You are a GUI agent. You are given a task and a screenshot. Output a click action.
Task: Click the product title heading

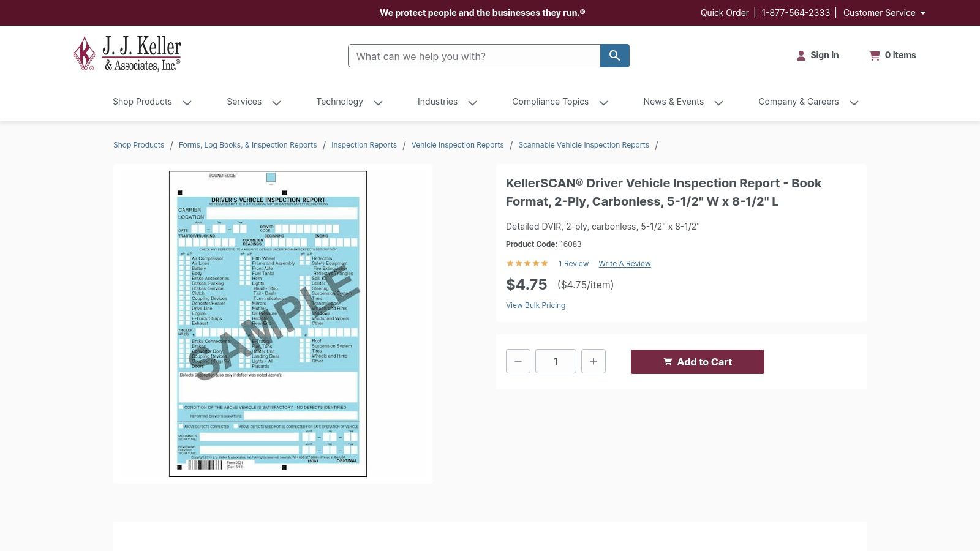663,192
